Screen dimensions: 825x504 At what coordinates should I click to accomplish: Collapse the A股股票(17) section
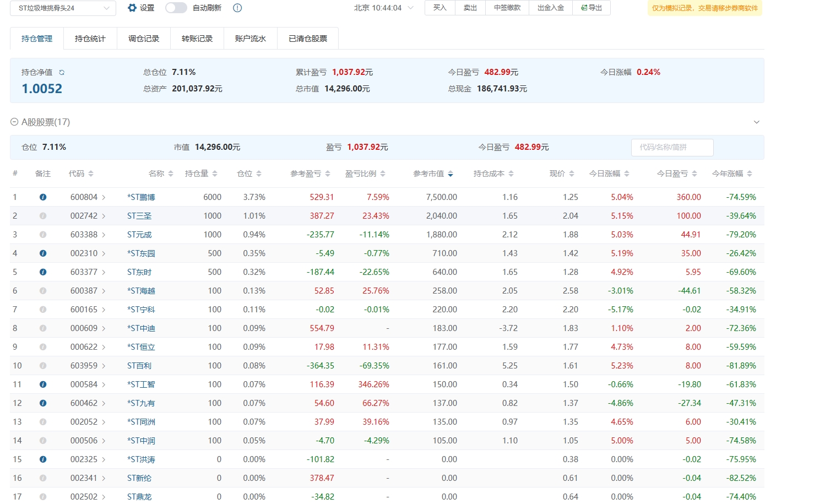coord(14,122)
